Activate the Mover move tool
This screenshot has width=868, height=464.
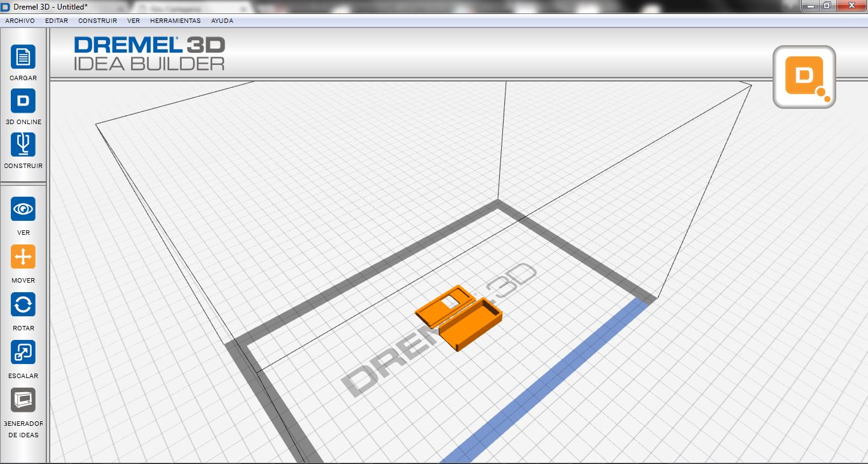click(23, 257)
